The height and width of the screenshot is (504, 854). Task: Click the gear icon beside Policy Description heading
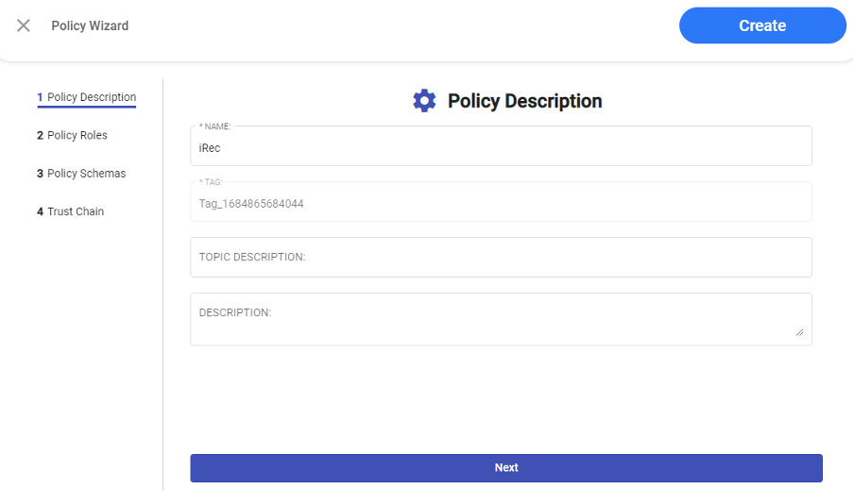point(424,101)
